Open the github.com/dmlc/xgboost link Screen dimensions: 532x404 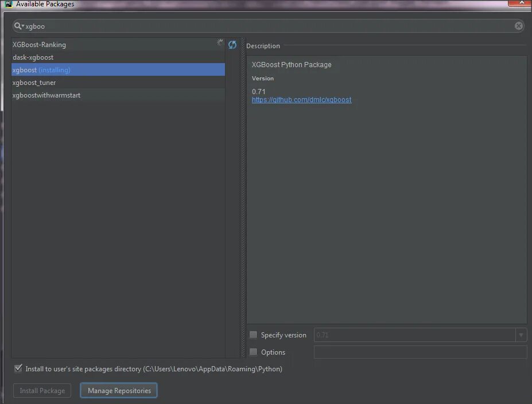coord(301,100)
